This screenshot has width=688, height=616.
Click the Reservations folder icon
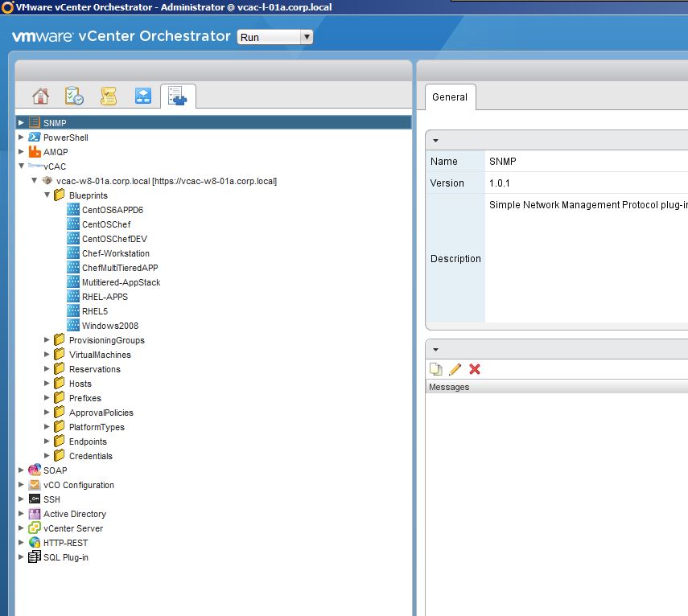(x=60, y=369)
